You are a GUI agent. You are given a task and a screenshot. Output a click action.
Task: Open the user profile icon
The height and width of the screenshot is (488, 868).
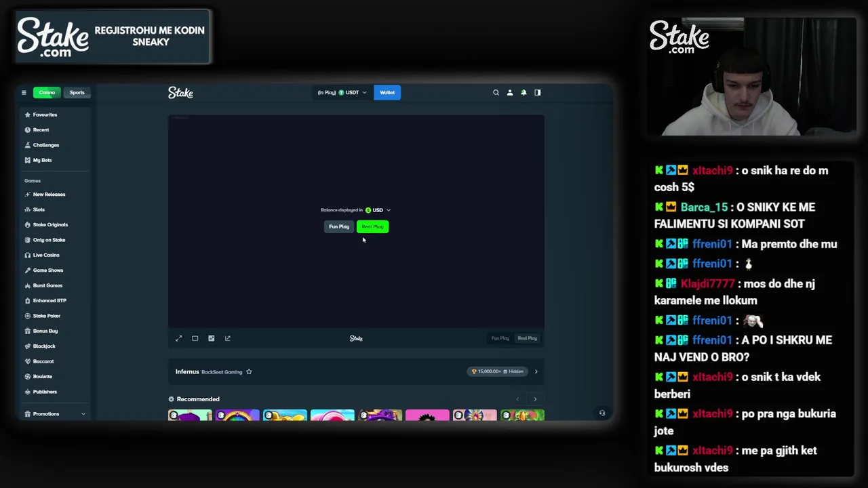(x=510, y=93)
